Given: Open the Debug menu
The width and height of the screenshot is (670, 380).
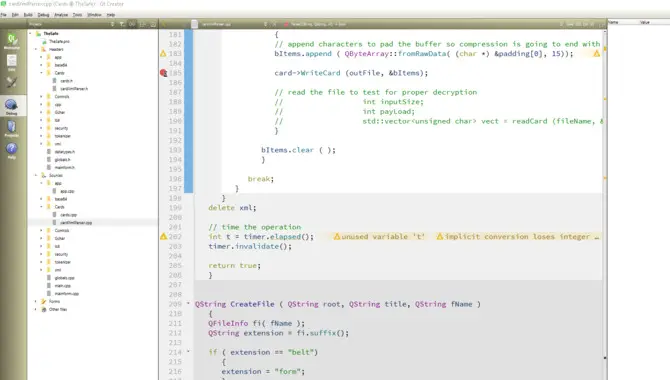Looking at the screenshot, I should pyautogui.click(x=43, y=15).
